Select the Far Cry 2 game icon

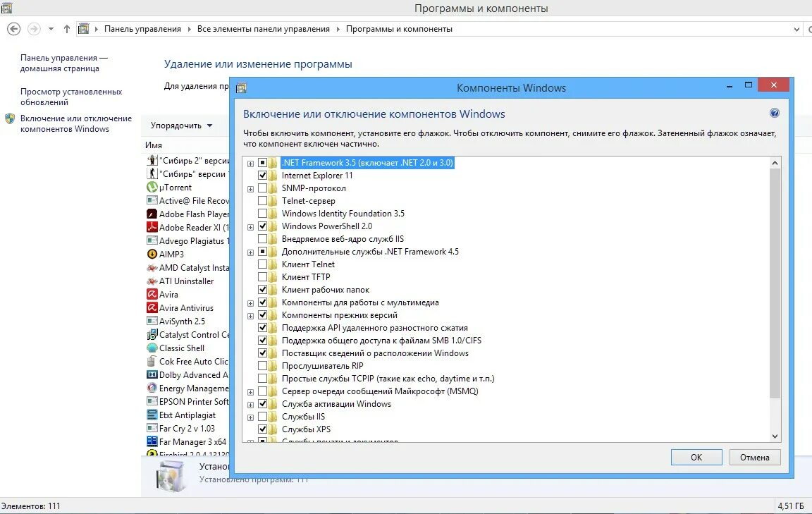tap(152, 428)
